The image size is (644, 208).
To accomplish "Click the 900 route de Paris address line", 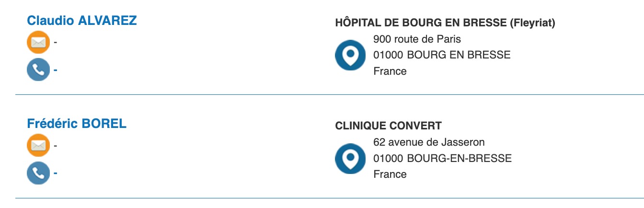I will tap(417, 39).
